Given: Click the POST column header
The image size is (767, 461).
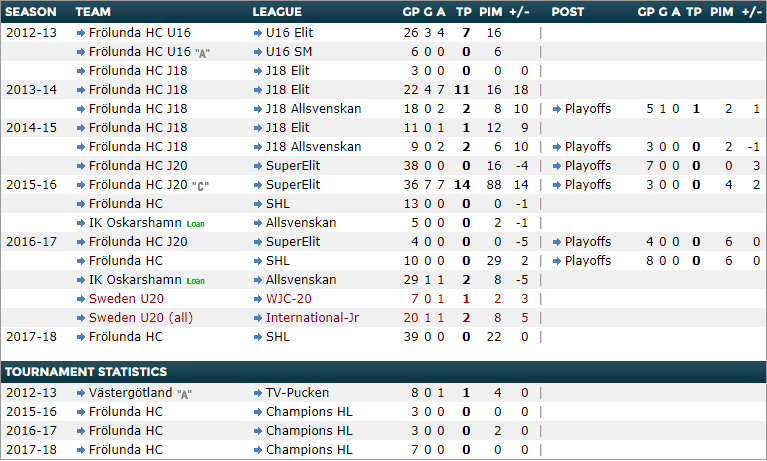Looking at the screenshot, I should click(x=568, y=12).
